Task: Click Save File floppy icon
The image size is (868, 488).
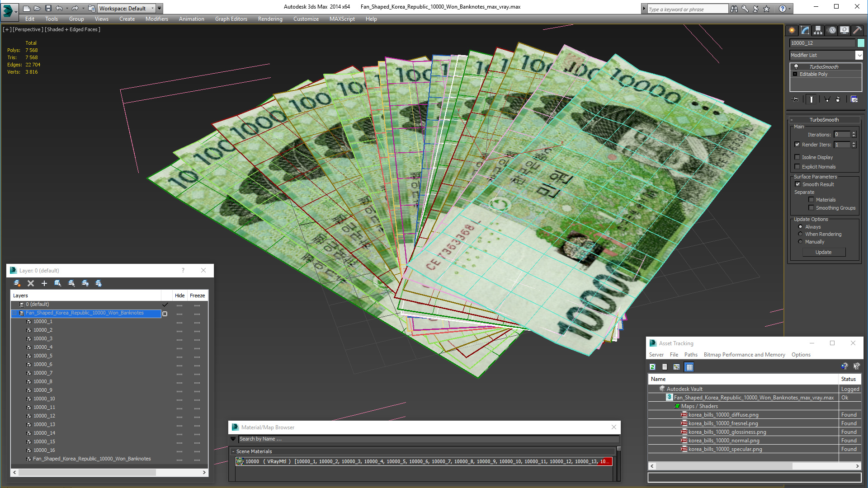Action: pyautogui.click(x=48, y=8)
